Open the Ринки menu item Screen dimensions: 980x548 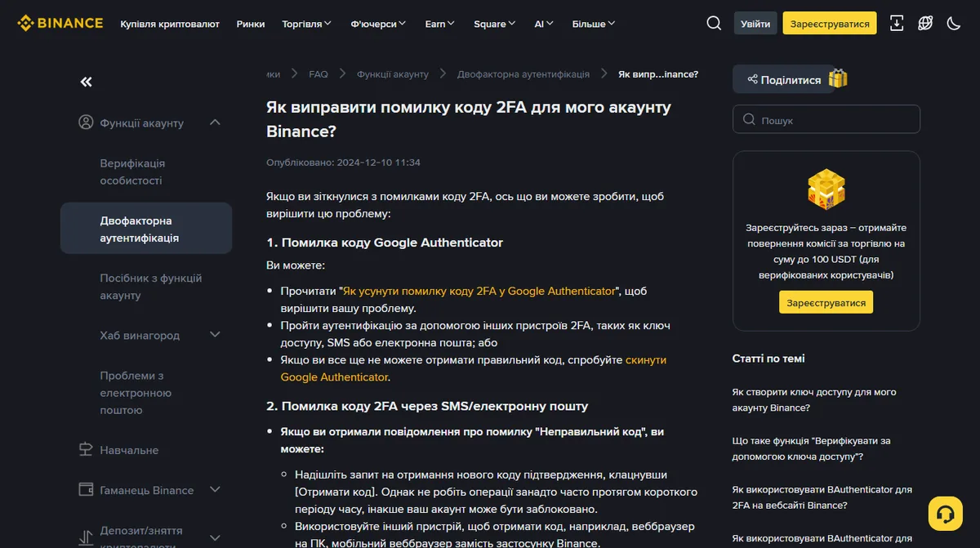(251, 24)
